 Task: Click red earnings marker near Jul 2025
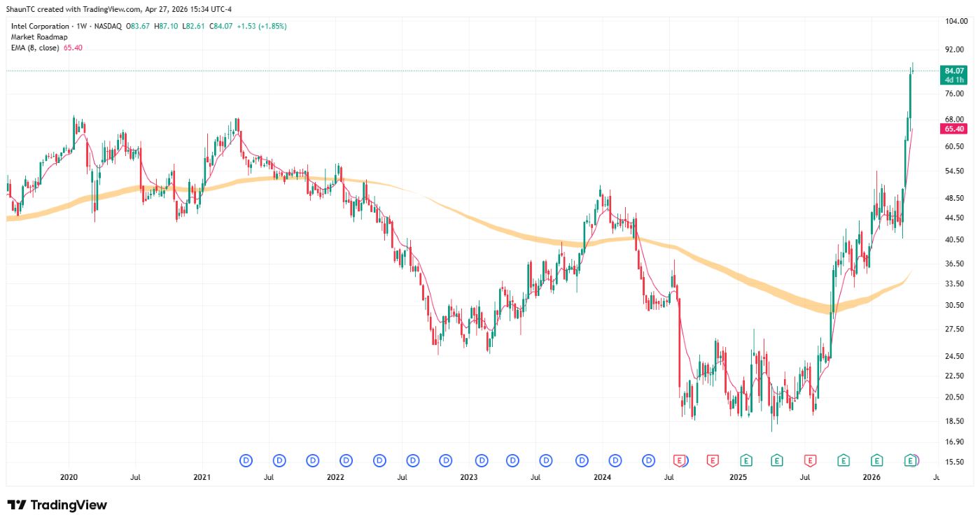pos(811,460)
